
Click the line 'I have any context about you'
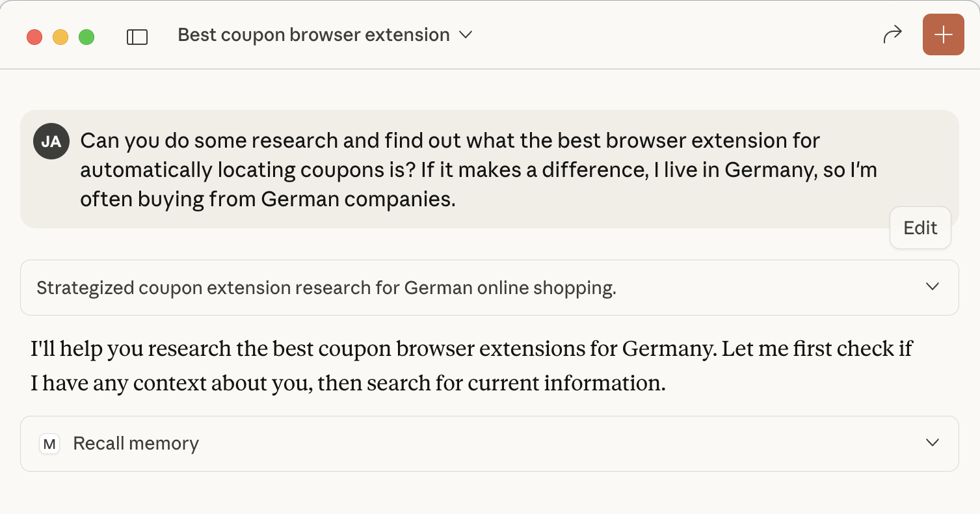(348, 383)
